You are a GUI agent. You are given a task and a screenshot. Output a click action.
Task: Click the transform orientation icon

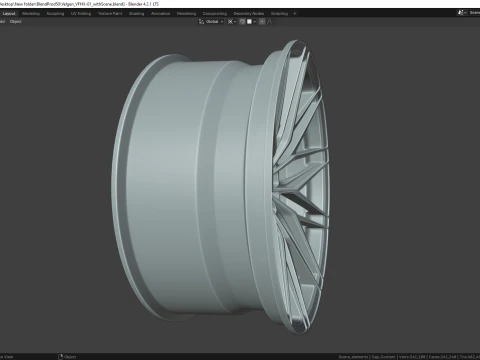tap(201, 22)
